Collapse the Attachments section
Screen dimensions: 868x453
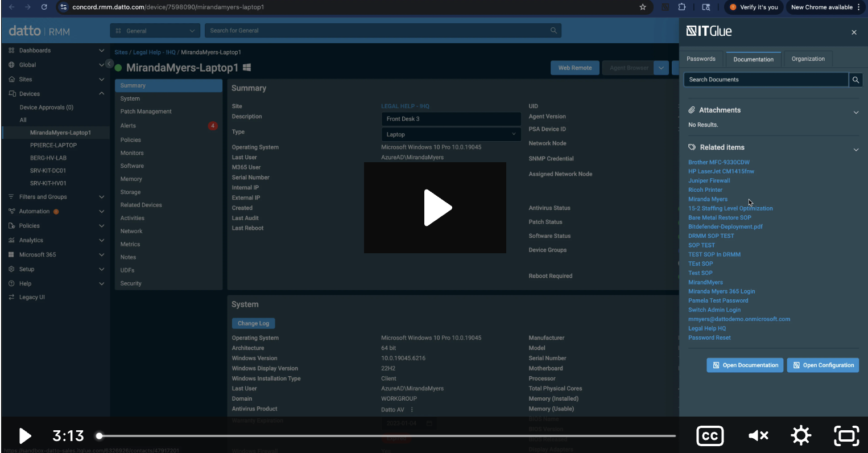coord(855,113)
